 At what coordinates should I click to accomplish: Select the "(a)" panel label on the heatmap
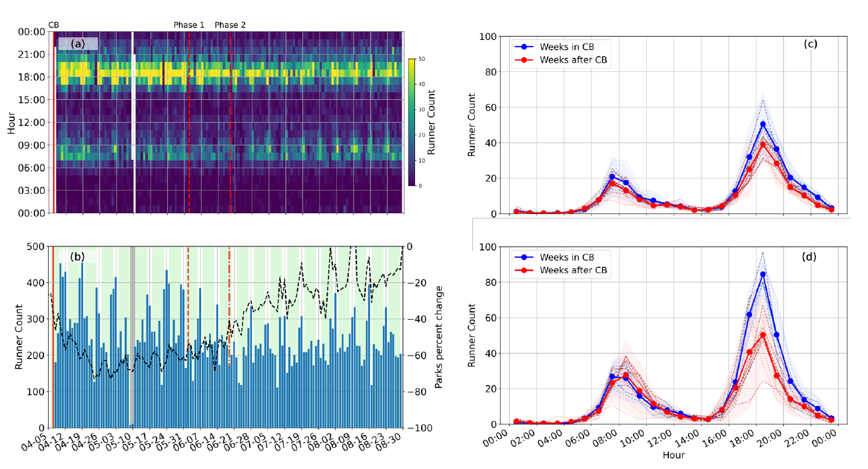(78, 44)
